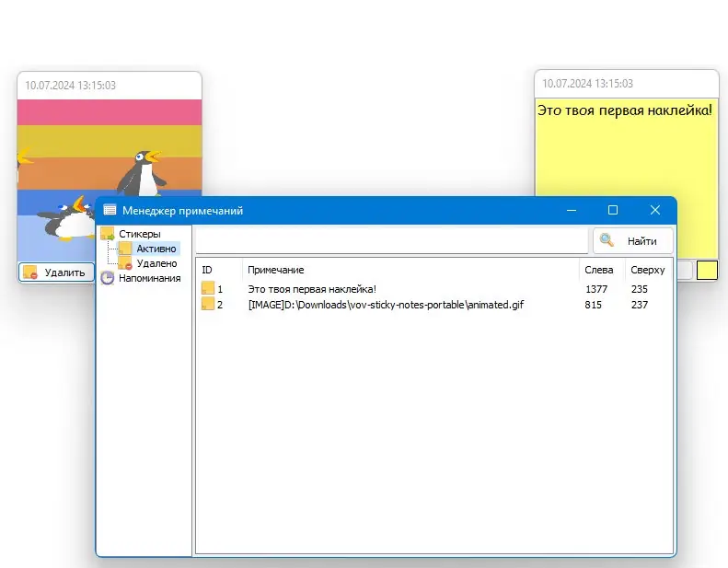Screen dimensions: 728x568
Task: Click the value 235 in Сверху column
Action: (x=640, y=289)
